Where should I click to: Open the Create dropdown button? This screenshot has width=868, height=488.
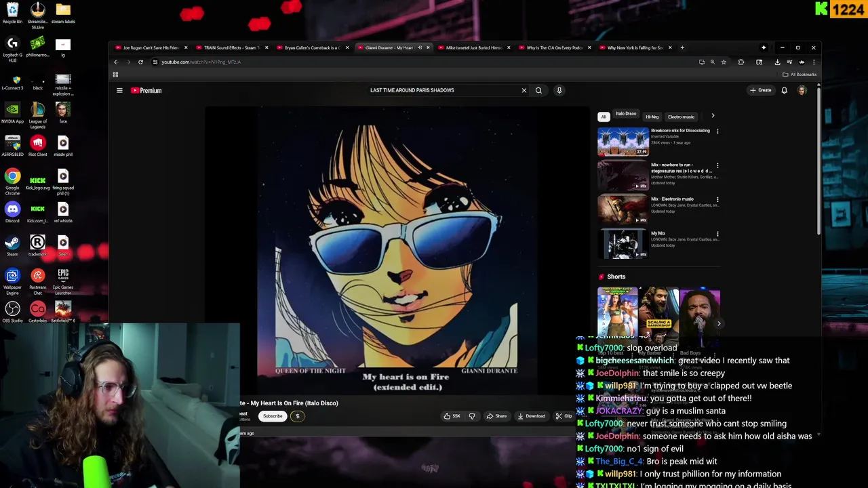tap(760, 90)
